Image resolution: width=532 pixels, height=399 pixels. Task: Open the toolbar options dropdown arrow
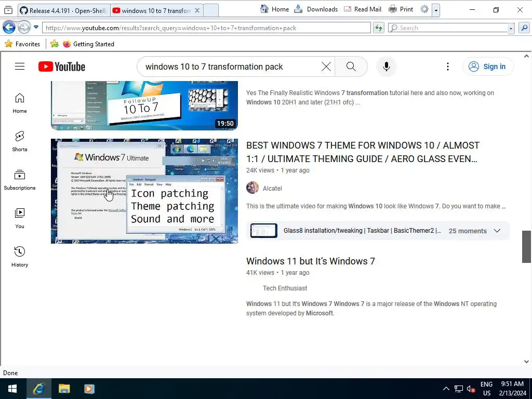(436, 10)
